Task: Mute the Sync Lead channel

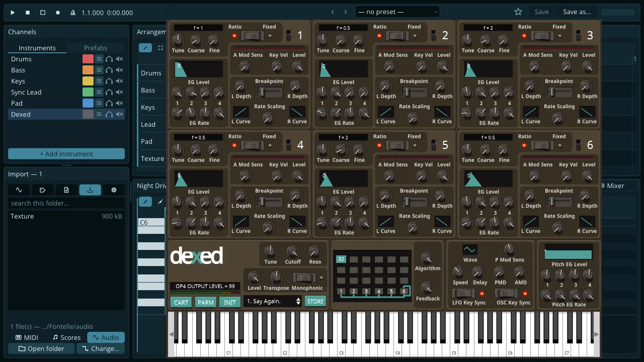Action: pyautogui.click(x=119, y=92)
